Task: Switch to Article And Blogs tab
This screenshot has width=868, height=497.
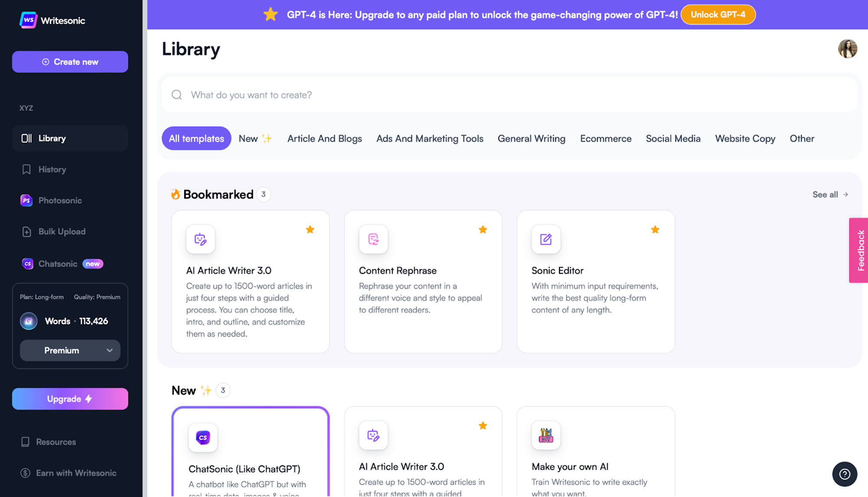Action: point(324,139)
